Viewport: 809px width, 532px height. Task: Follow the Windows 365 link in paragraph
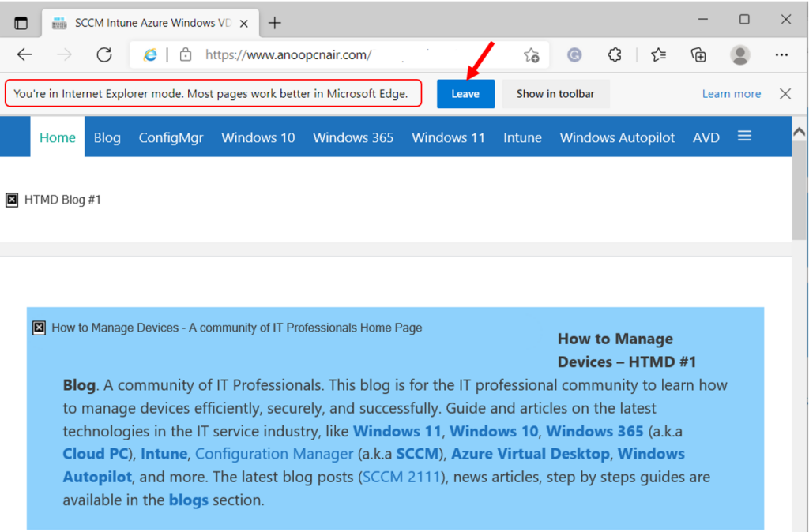click(x=594, y=431)
